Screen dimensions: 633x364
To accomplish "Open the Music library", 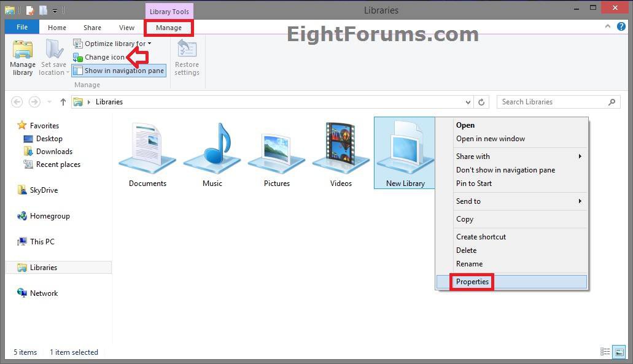I will 212,150.
